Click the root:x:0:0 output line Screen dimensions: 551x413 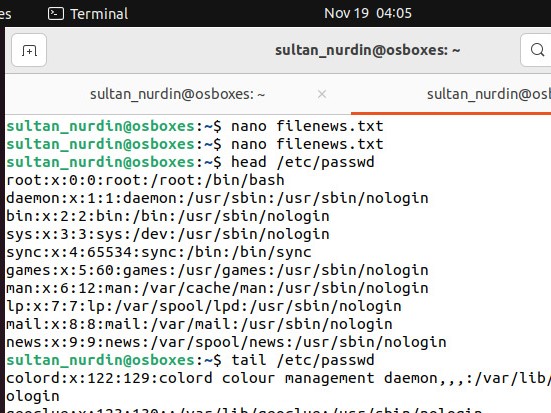point(145,180)
